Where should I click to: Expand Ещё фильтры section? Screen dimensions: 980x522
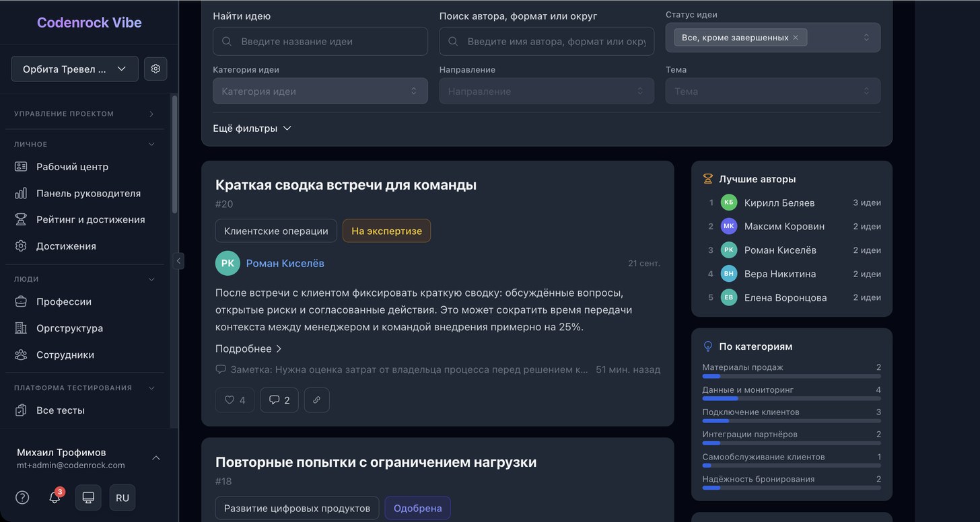[252, 128]
